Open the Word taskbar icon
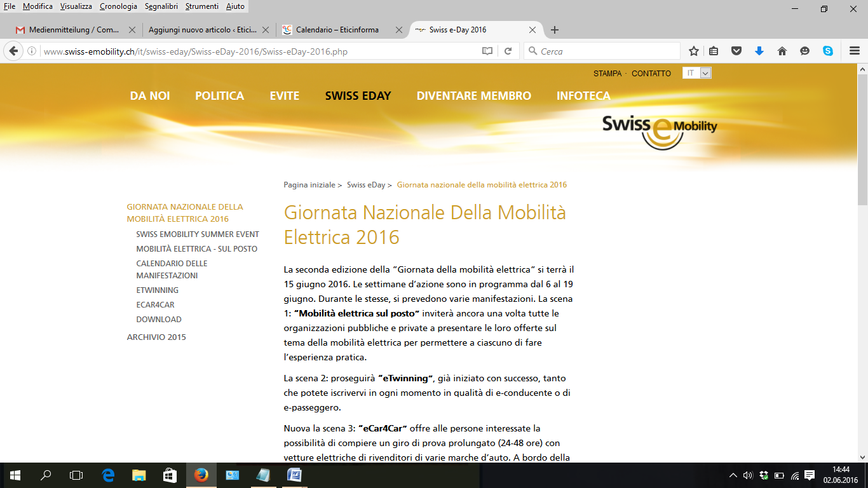Viewport: 868px width, 488px height. pos(294,475)
